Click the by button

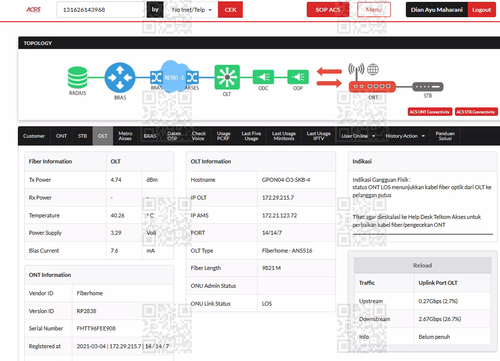point(155,10)
